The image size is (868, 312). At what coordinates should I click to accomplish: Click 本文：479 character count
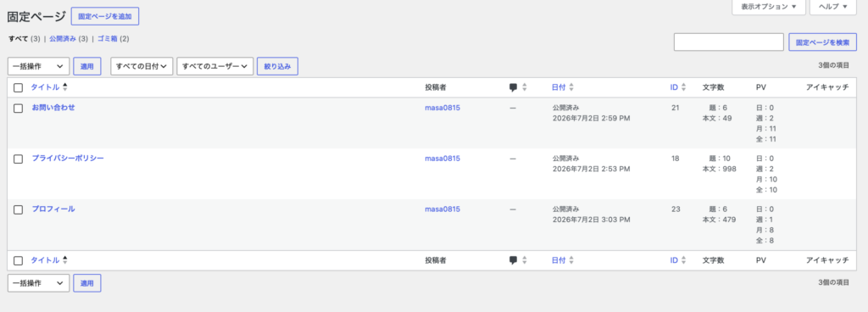[719, 220]
